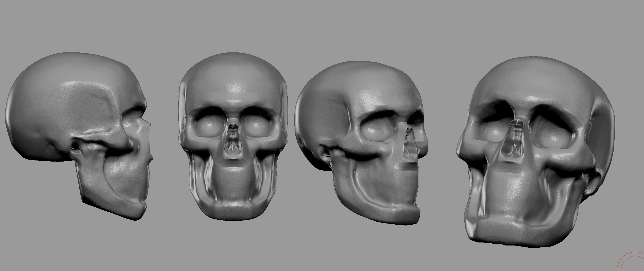This screenshot has height=271, width=644.
Task: Select the large close-up skull on the right
Action: (535, 152)
